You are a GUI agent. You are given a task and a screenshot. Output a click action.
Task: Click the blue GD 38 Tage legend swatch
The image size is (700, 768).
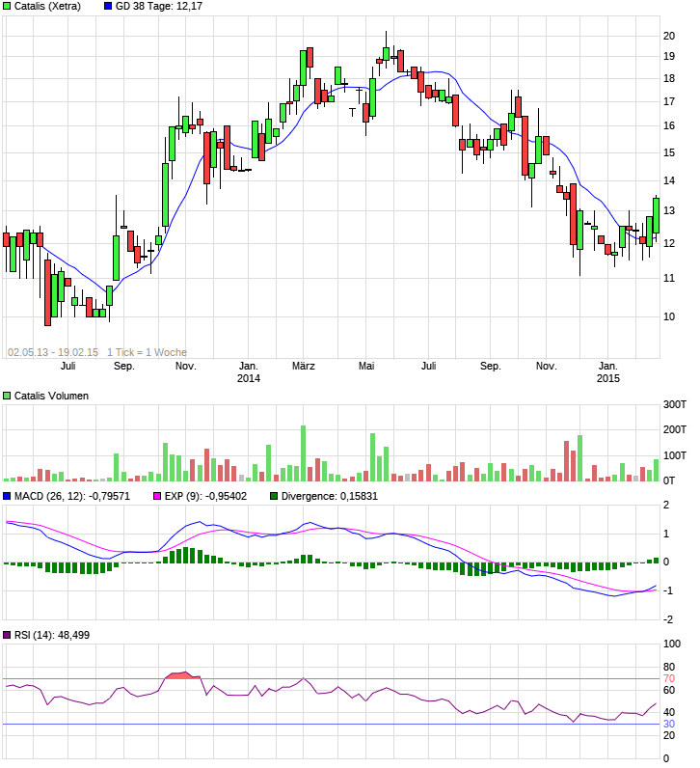point(108,7)
